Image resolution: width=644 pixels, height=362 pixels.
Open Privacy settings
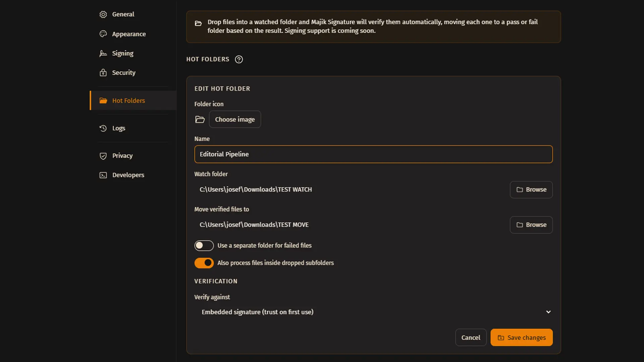coord(133,156)
